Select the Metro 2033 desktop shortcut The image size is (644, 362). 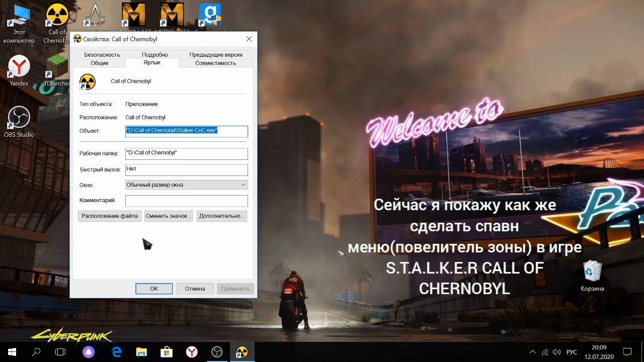point(172,15)
